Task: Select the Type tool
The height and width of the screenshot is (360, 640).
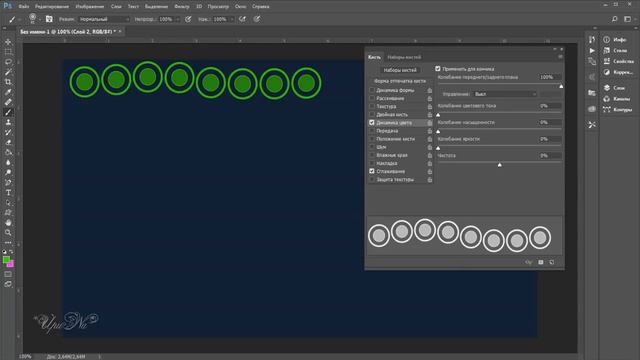Action: (8, 192)
